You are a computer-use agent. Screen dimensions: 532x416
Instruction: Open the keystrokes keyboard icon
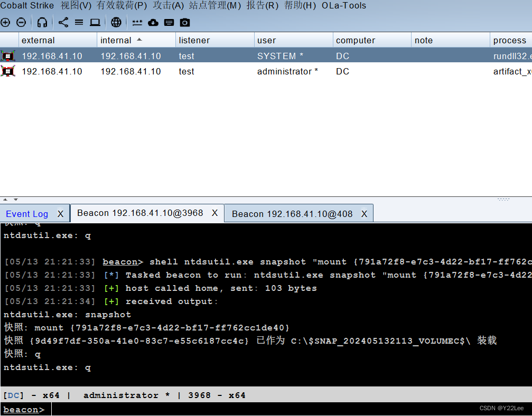click(169, 22)
